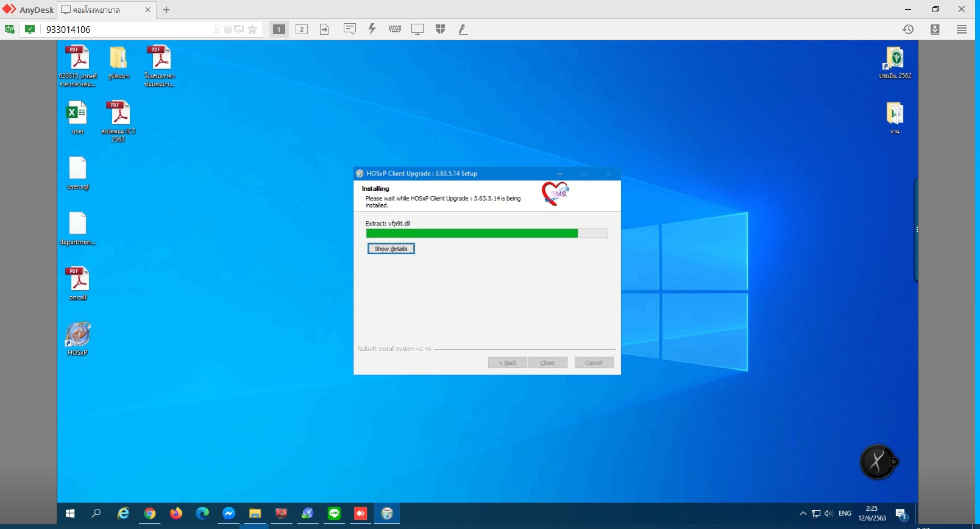The image size is (980, 529).
Task: Switch to remote monitor 2 in AnyDesk
Action: [x=302, y=29]
